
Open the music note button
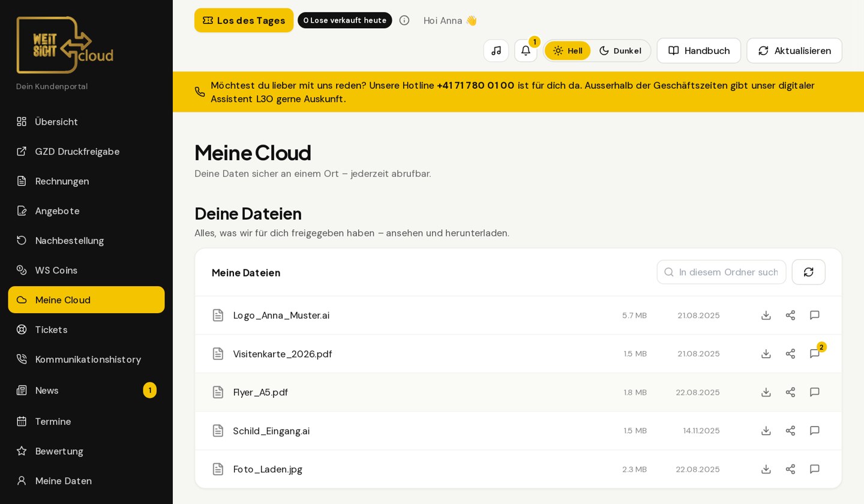coord(496,50)
